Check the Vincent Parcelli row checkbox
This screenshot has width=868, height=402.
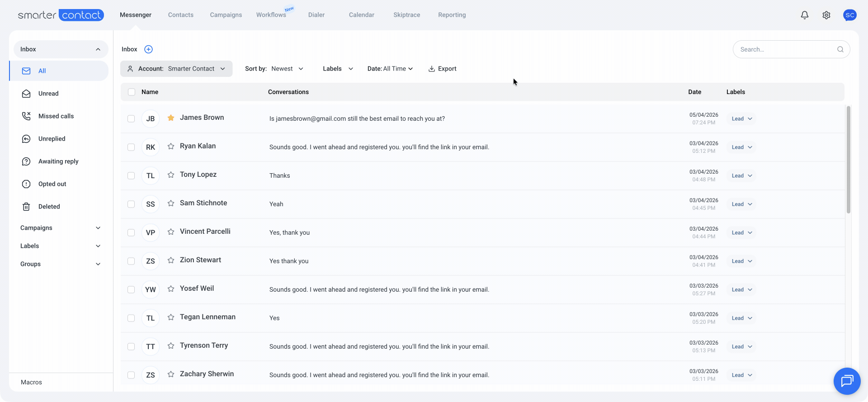pos(131,233)
